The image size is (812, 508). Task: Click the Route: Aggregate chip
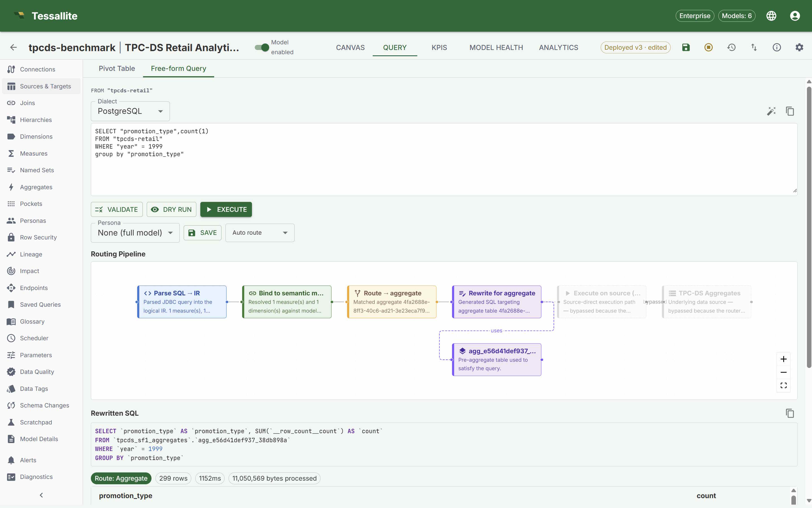(121, 478)
